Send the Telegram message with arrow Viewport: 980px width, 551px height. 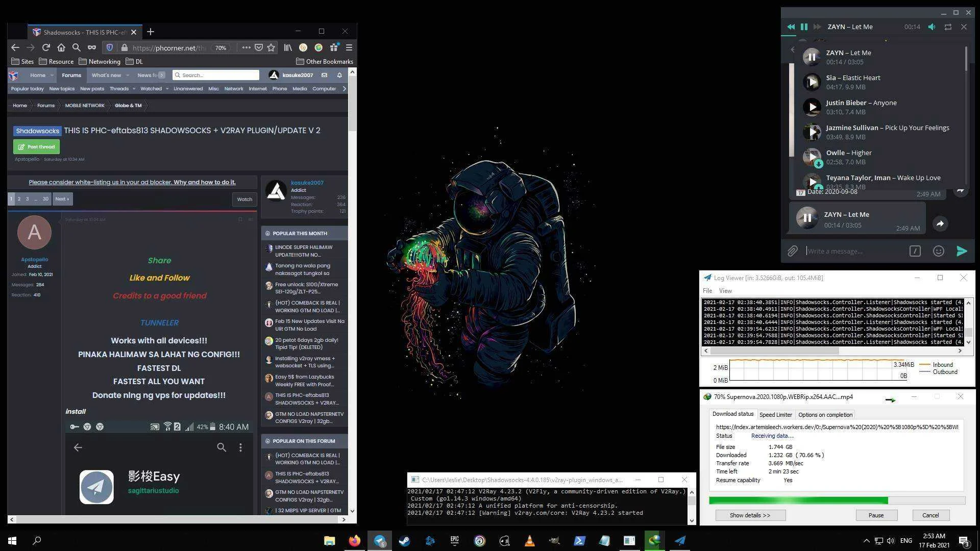[962, 251]
